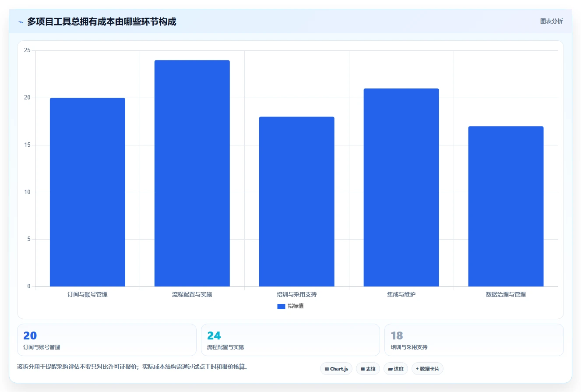Click the lightning icon beside the title

(21, 22)
